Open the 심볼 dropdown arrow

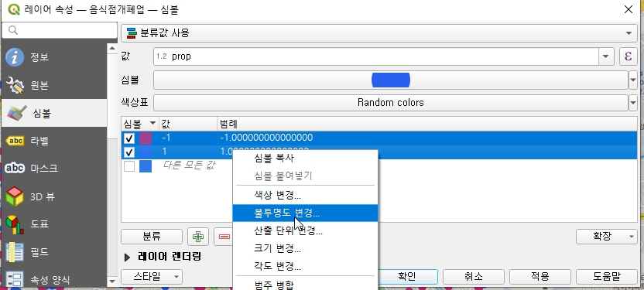(x=633, y=80)
